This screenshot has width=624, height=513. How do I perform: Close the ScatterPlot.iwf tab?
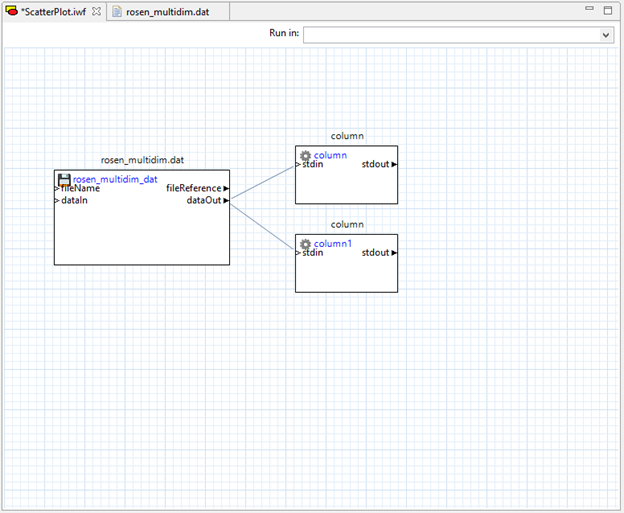97,12
